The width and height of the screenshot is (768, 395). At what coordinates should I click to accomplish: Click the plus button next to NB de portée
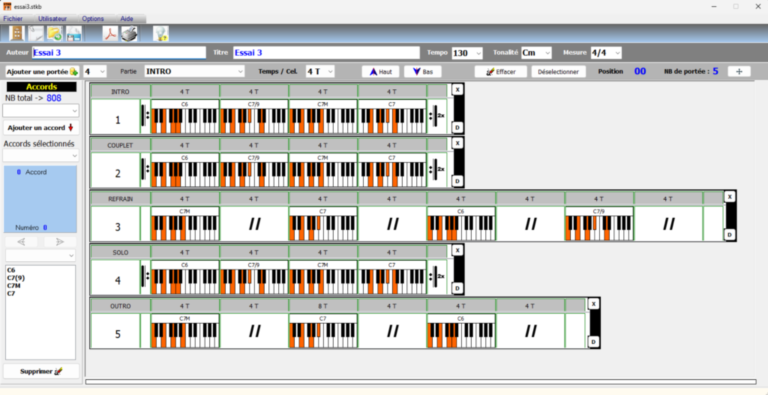[x=739, y=72]
